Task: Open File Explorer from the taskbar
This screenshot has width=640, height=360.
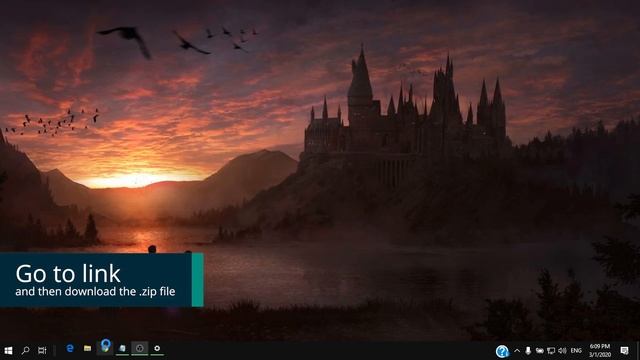Action: pyautogui.click(x=87, y=349)
